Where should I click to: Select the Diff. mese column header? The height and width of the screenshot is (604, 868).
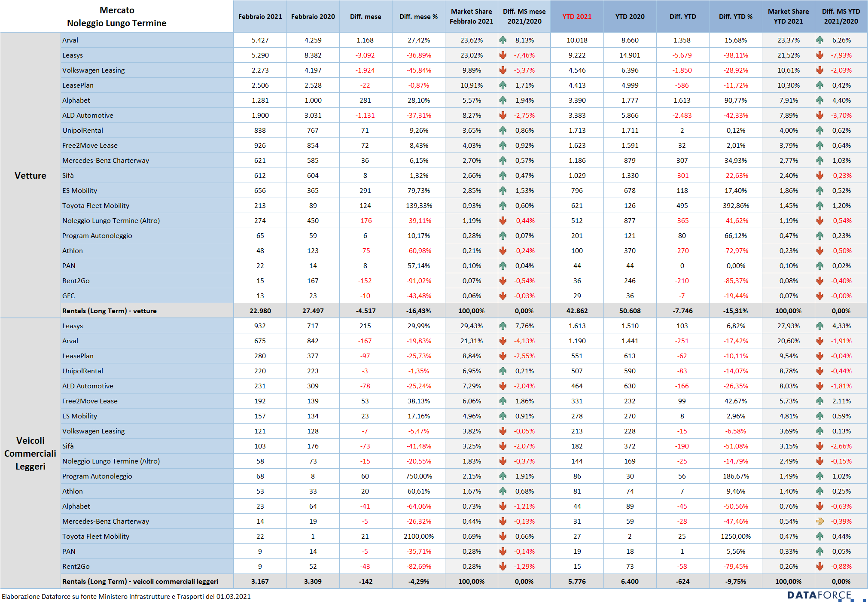click(365, 16)
